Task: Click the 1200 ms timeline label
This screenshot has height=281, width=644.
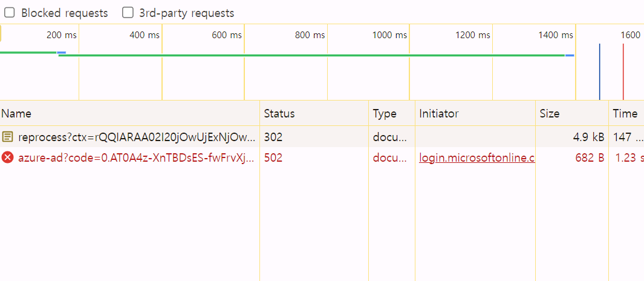Action: click(473, 35)
